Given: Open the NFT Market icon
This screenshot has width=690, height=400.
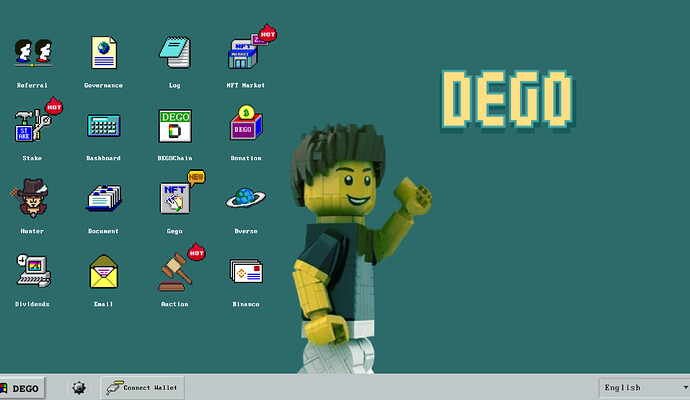Looking at the screenshot, I should click(x=245, y=53).
